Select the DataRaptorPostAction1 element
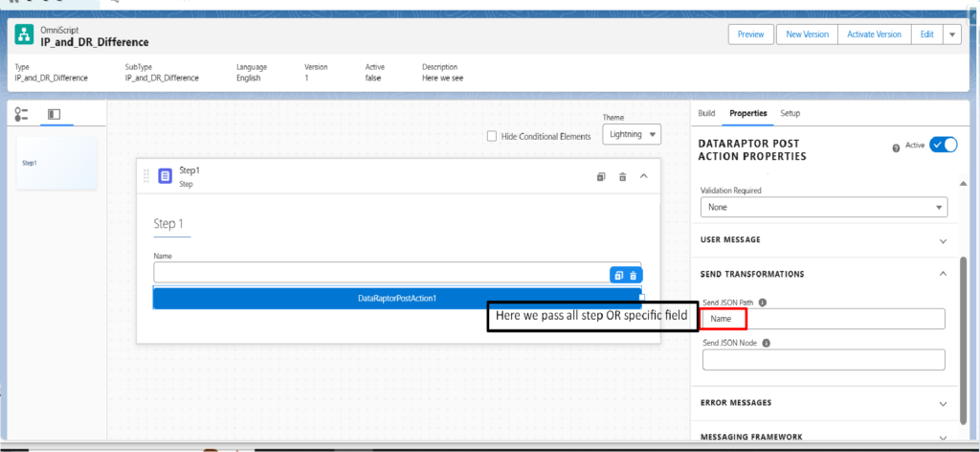 coord(397,298)
